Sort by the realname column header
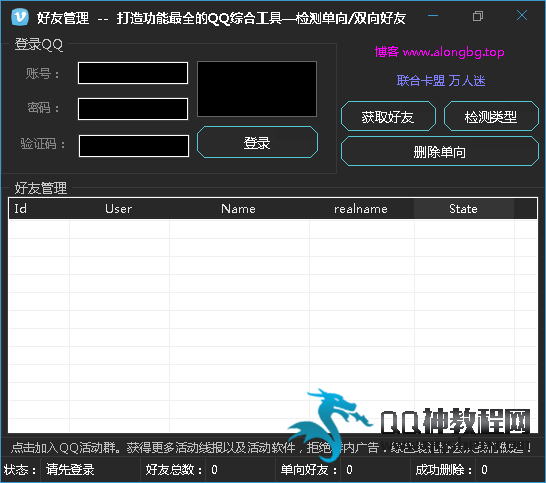 click(361, 209)
